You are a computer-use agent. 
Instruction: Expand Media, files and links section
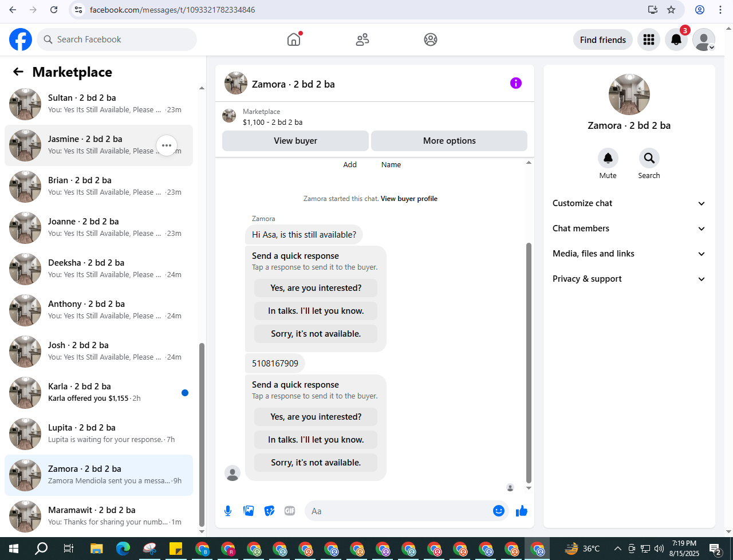[x=629, y=254]
